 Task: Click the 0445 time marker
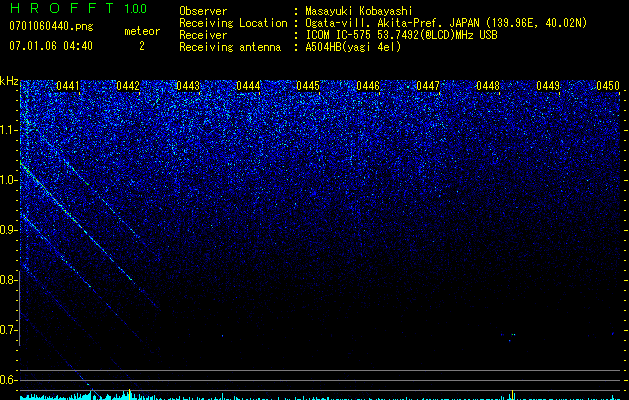click(x=308, y=86)
